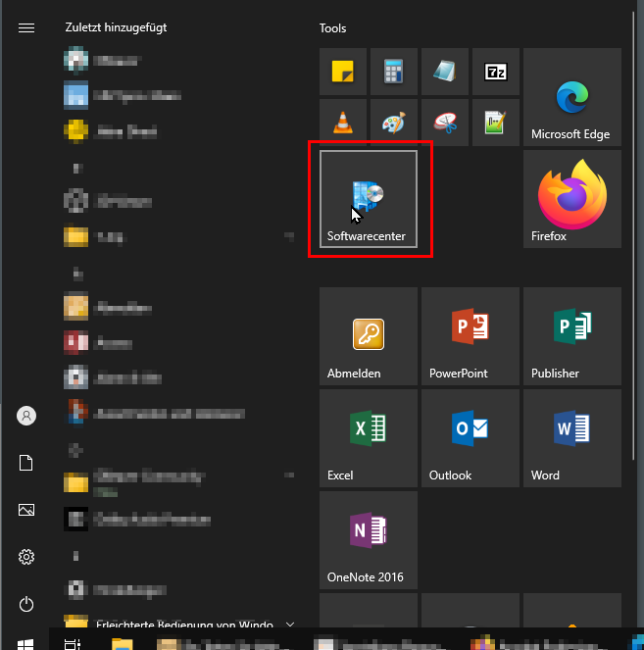The image size is (644, 650).
Task: Open the Calculator tile
Action: click(x=394, y=72)
